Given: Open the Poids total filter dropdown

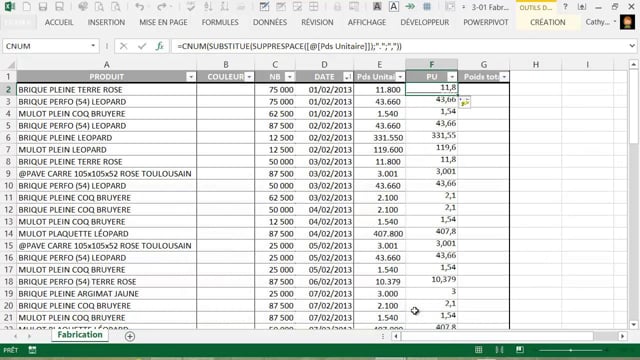Looking at the screenshot, I should [x=504, y=77].
